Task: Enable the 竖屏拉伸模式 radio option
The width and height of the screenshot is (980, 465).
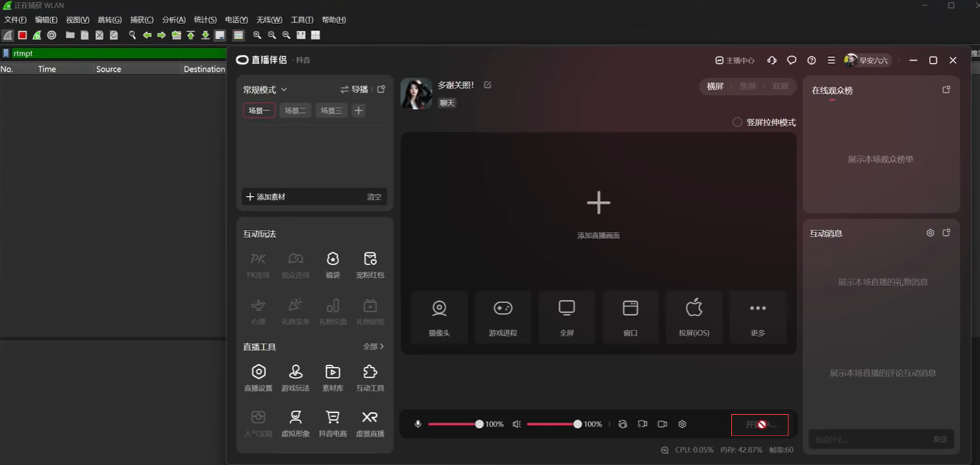Action: (x=738, y=122)
